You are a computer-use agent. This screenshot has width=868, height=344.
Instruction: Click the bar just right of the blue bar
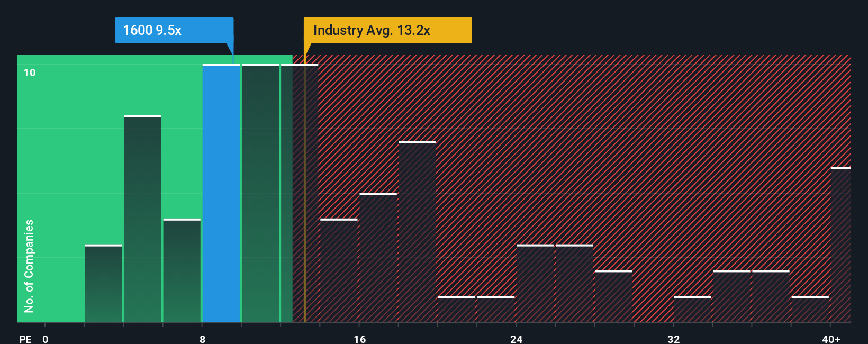260,193
